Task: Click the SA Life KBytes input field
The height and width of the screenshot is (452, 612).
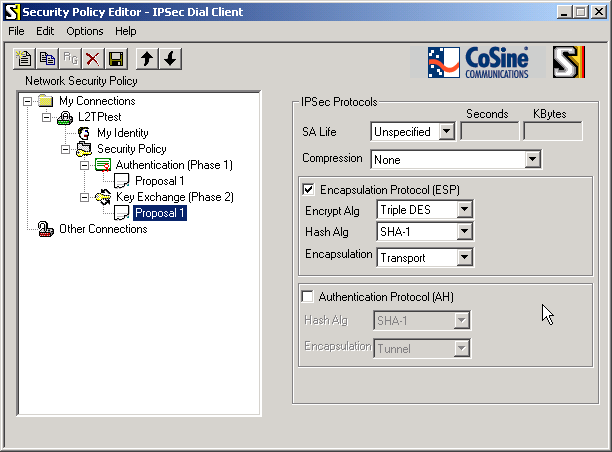Action: click(553, 131)
